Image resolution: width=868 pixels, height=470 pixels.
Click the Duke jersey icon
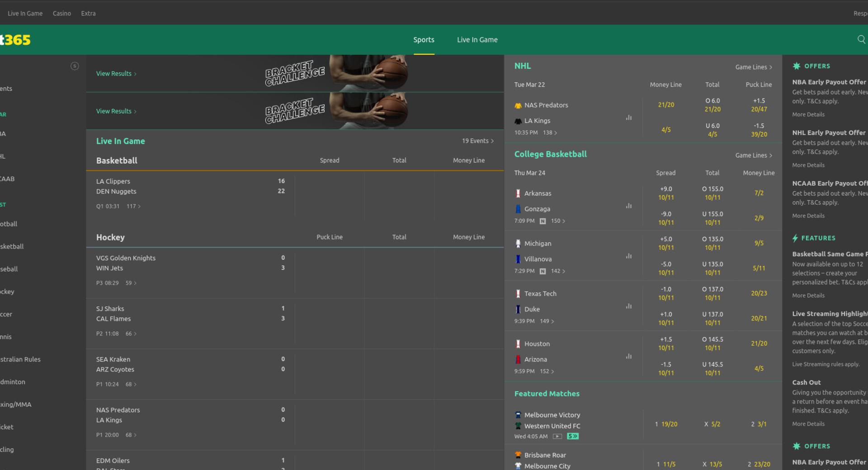[518, 310]
